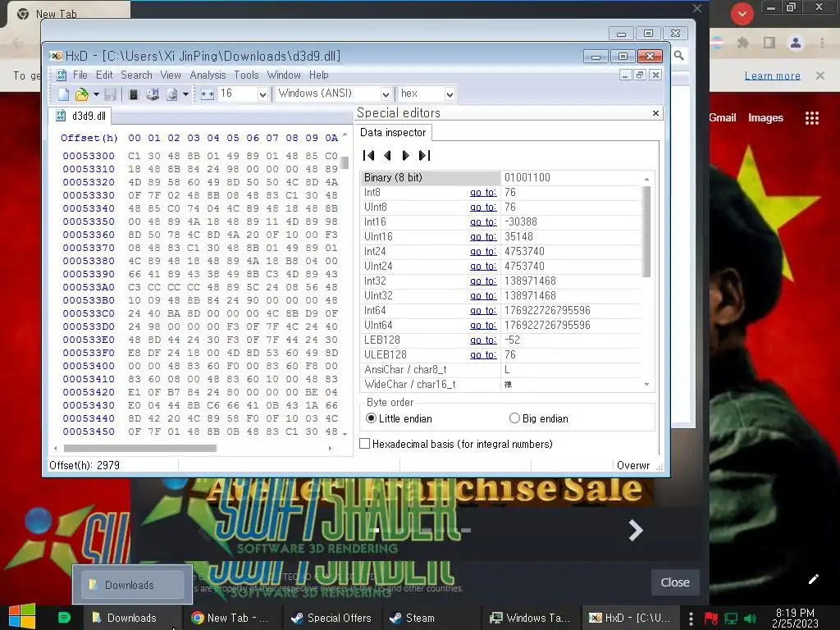Click the Overwr mode in status bar

[x=632, y=466]
